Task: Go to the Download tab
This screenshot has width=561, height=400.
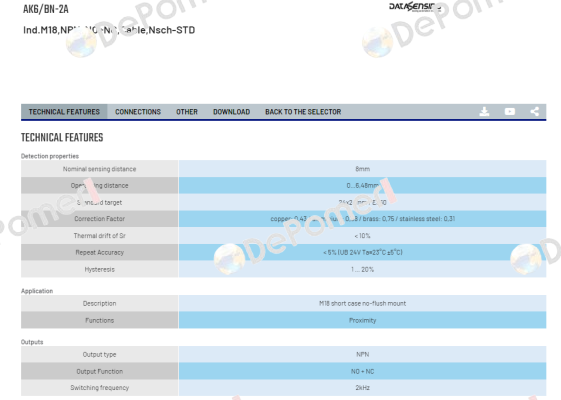Action: (231, 112)
